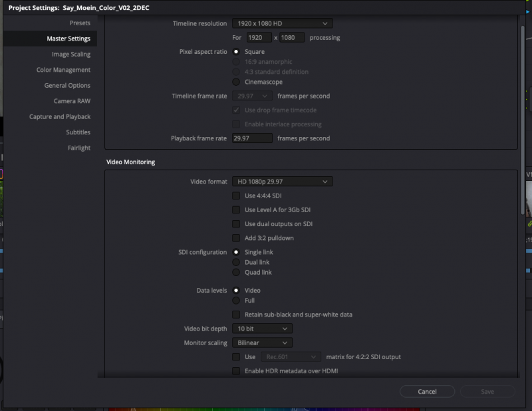Image resolution: width=532 pixels, height=411 pixels.
Task: Open the Video format dropdown
Action: 282,182
